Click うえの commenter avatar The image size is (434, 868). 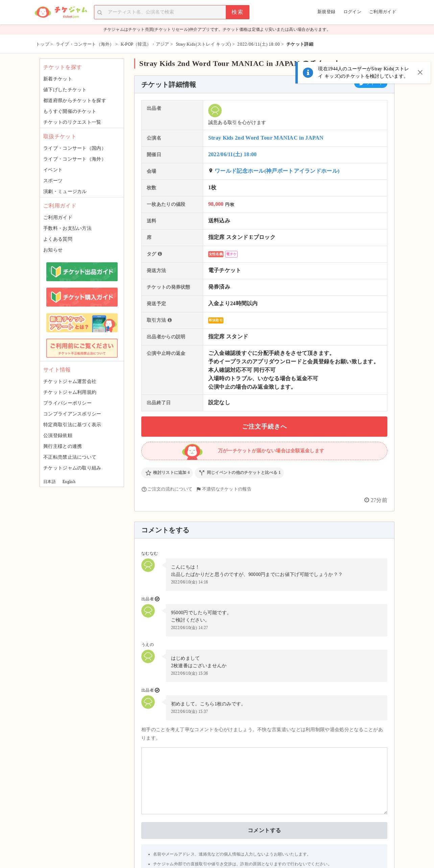point(148,656)
